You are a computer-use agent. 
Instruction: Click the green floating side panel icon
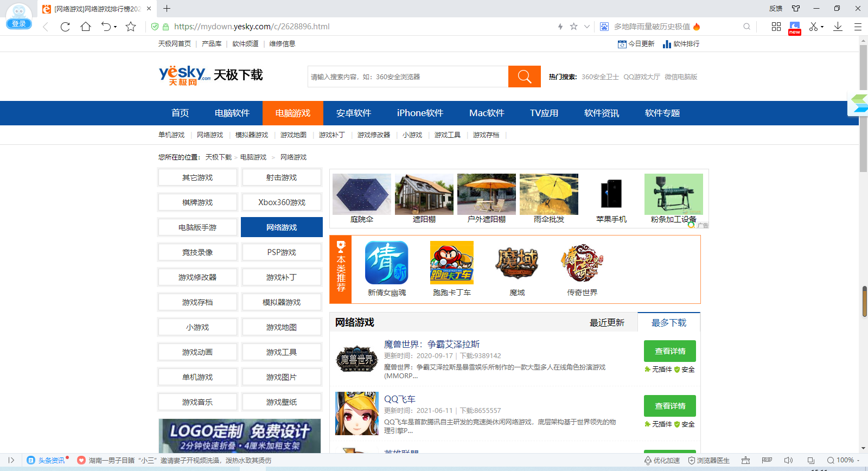coord(859,104)
